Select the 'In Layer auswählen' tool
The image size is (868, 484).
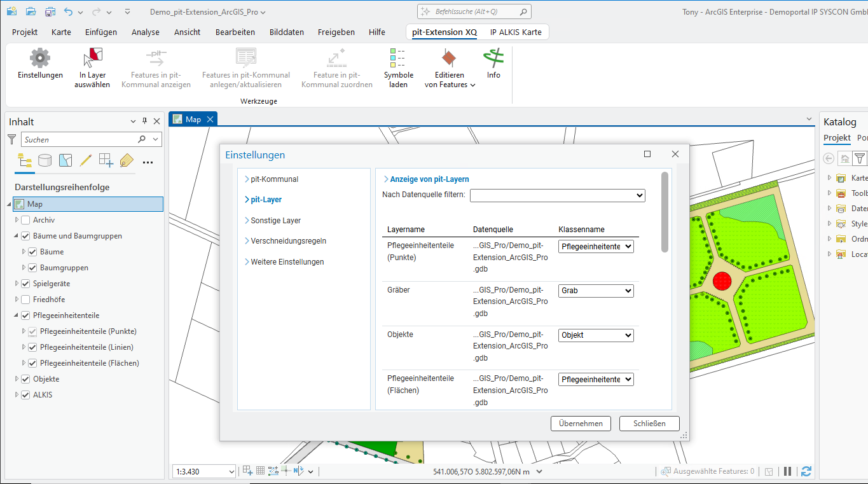pyautogui.click(x=92, y=67)
